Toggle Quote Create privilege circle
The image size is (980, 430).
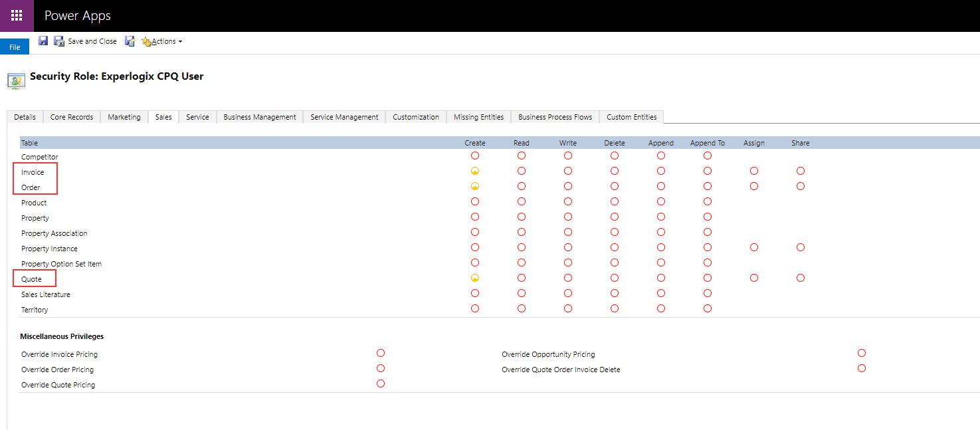pyautogui.click(x=475, y=278)
